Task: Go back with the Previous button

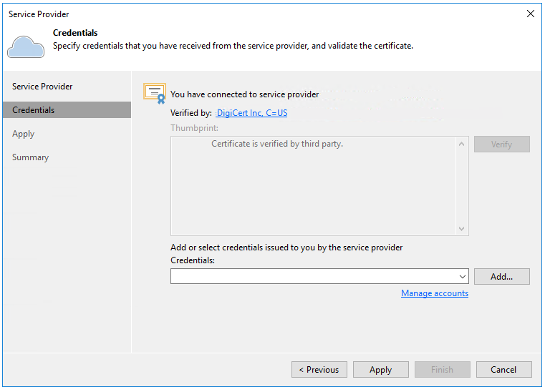Action: (x=319, y=370)
